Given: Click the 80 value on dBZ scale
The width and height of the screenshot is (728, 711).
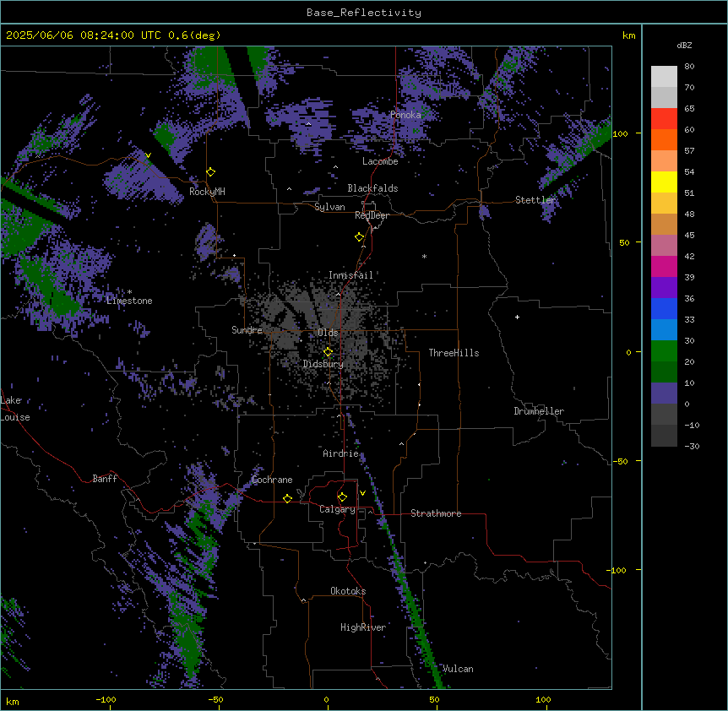Looking at the screenshot, I should click(x=689, y=67).
